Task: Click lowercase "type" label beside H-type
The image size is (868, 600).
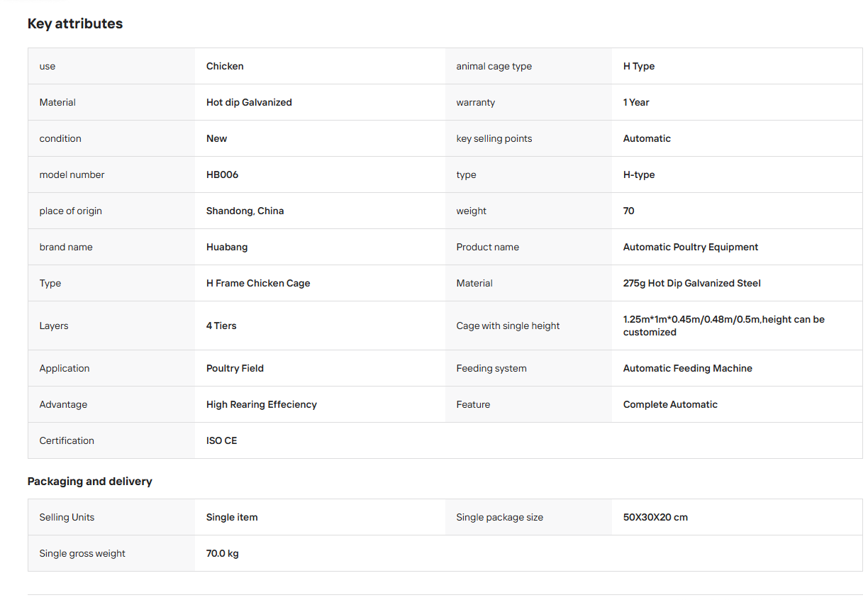Action: (x=466, y=174)
